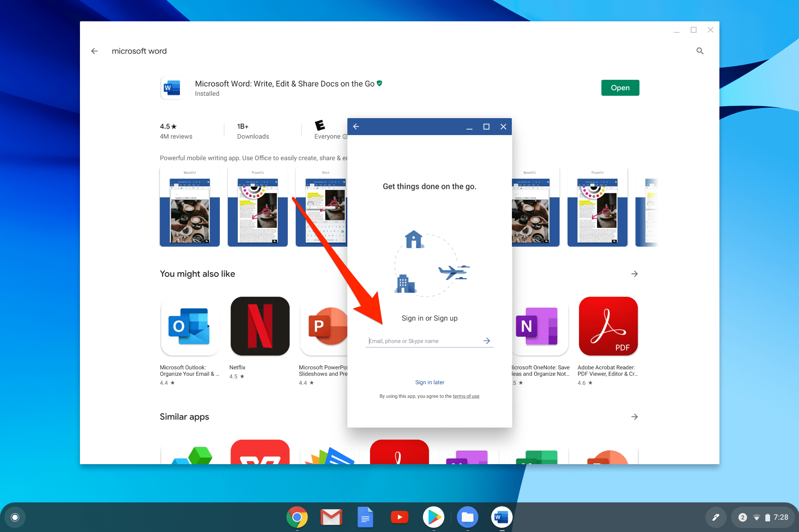Image resolution: width=799 pixels, height=532 pixels.
Task: Open Microsoft Outlook app tile
Action: pos(190,326)
